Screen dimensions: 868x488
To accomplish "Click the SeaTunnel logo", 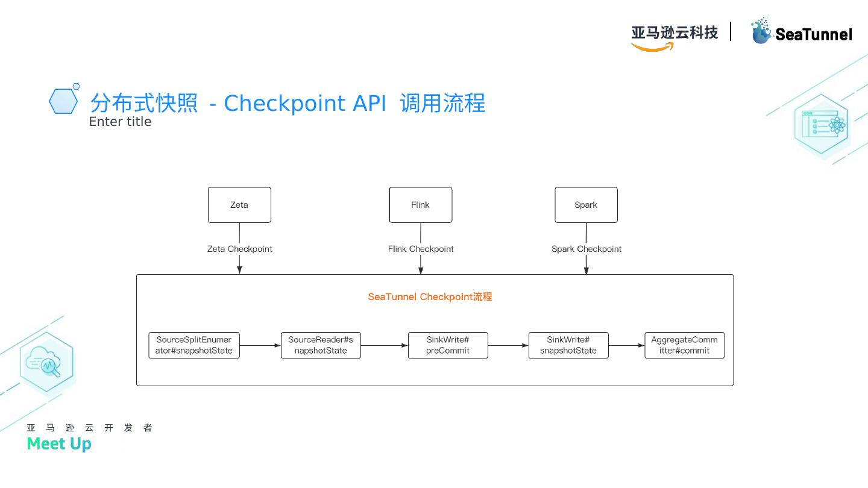I will coord(801,31).
